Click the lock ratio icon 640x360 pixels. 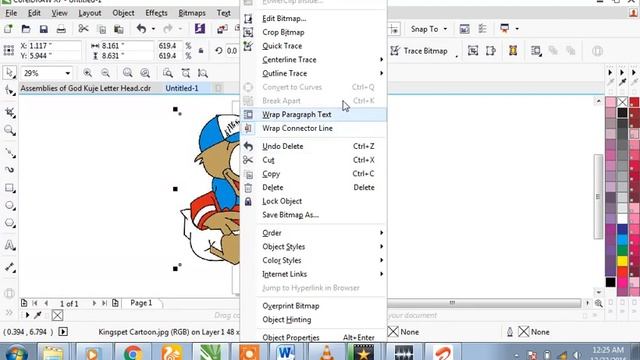pyautogui.click(x=201, y=51)
